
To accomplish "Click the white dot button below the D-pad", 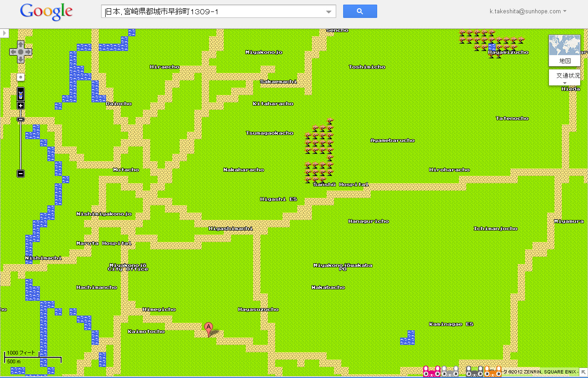I will pyautogui.click(x=20, y=77).
